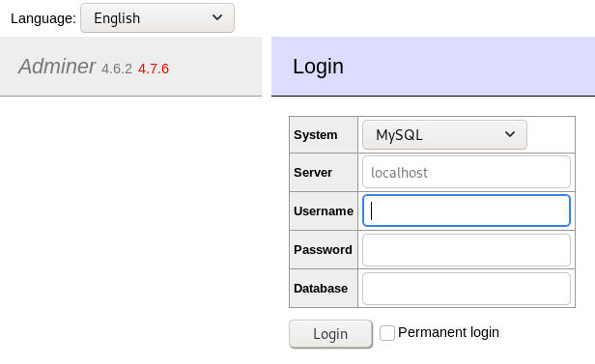Open the Adminer logo link
The image size is (595, 364).
57,67
